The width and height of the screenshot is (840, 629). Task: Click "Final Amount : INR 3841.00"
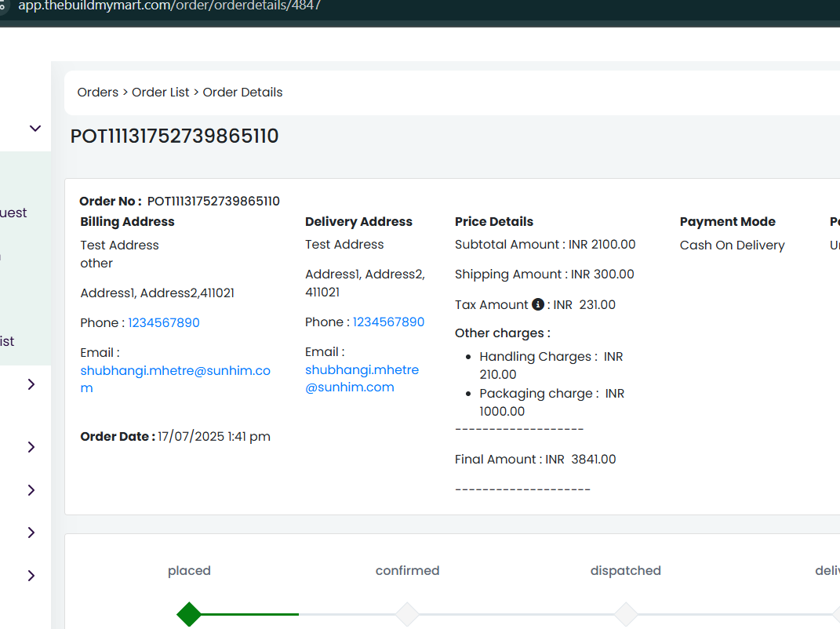point(535,459)
